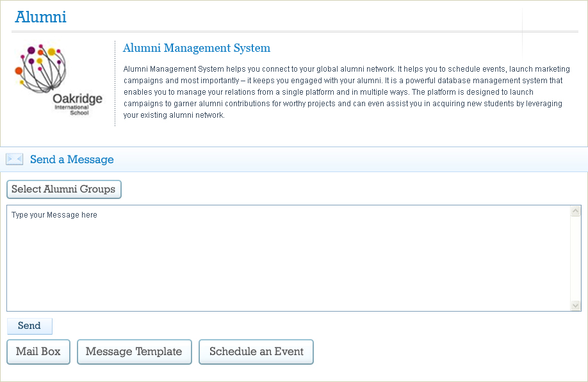Click the Alumni Management System heading
The height and width of the screenshot is (382, 588).
(196, 48)
